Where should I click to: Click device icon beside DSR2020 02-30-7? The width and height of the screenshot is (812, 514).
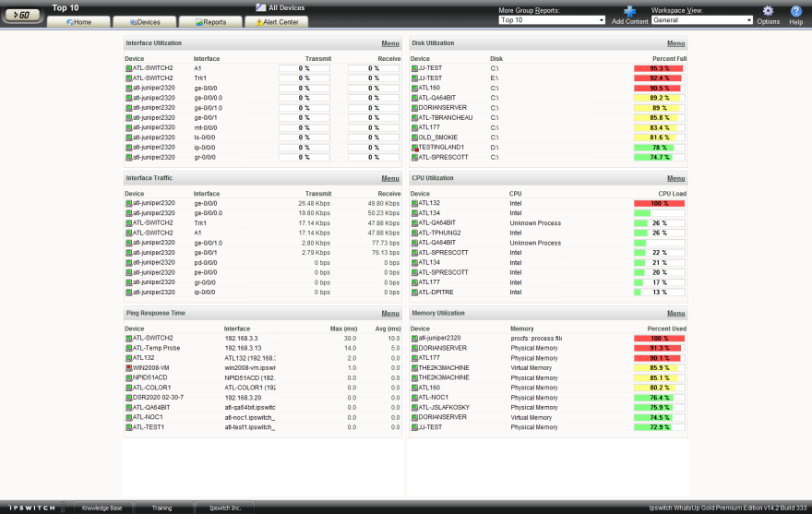click(128, 398)
